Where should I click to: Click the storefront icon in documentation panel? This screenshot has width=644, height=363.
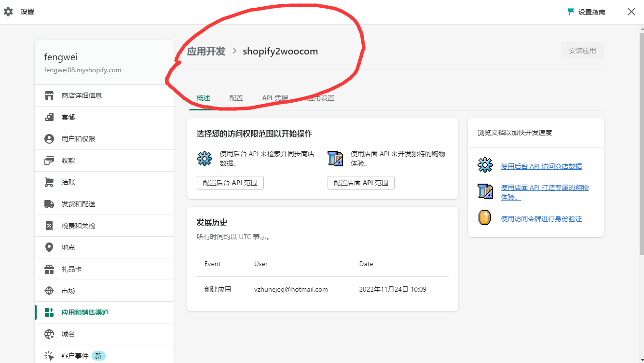click(485, 191)
